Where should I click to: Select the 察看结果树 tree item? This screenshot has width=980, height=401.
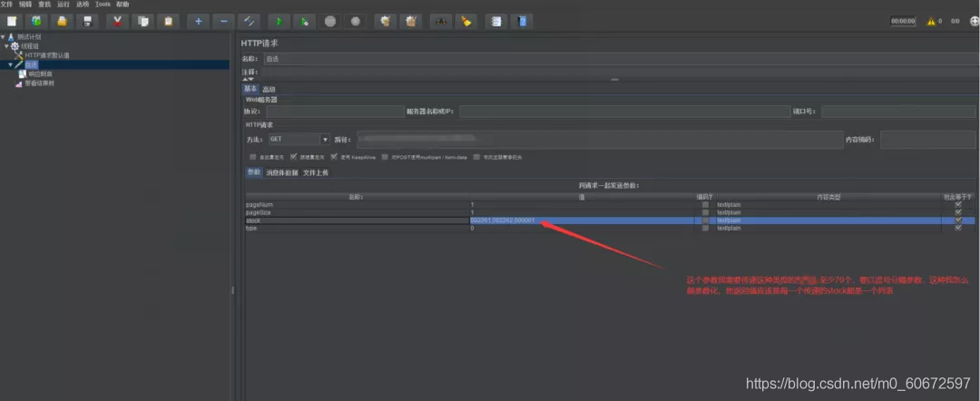click(x=39, y=83)
